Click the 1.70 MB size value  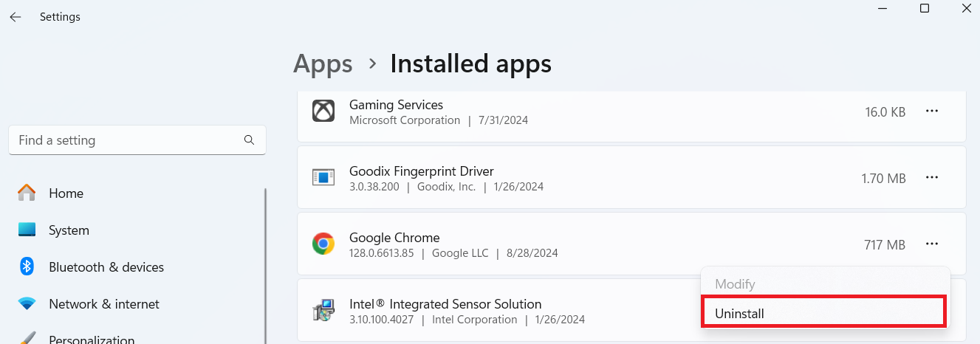click(883, 178)
